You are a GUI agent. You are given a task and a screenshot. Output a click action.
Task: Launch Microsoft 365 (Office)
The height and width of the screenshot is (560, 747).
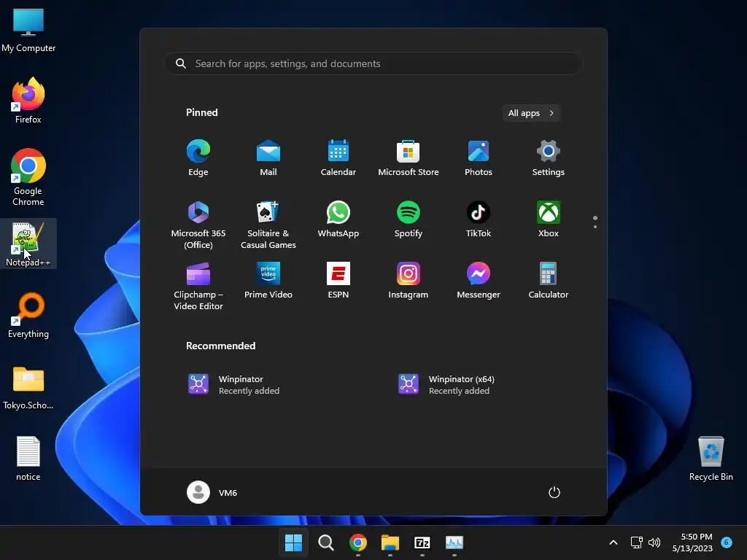click(x=198, y=225)
